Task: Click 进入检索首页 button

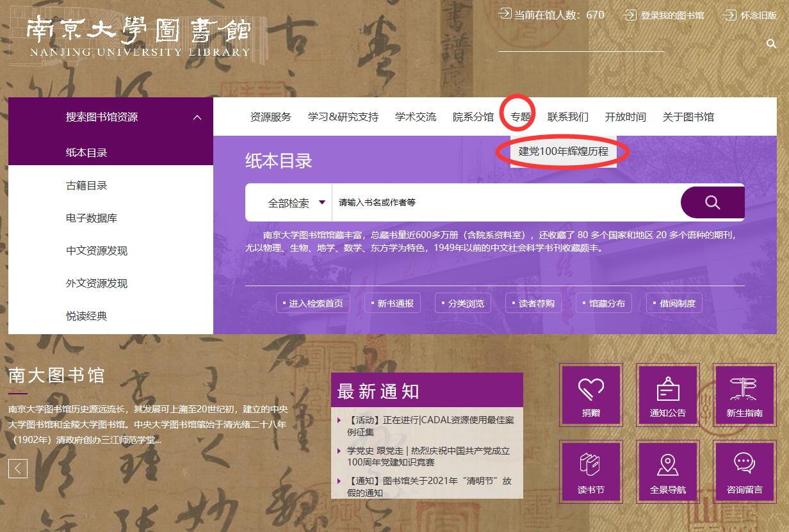Action: (313, 303)
